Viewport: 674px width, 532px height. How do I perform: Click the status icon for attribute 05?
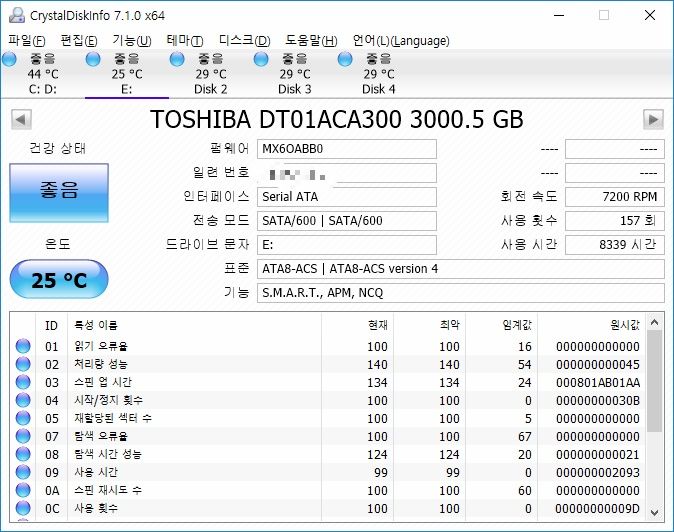pos(23,418)
